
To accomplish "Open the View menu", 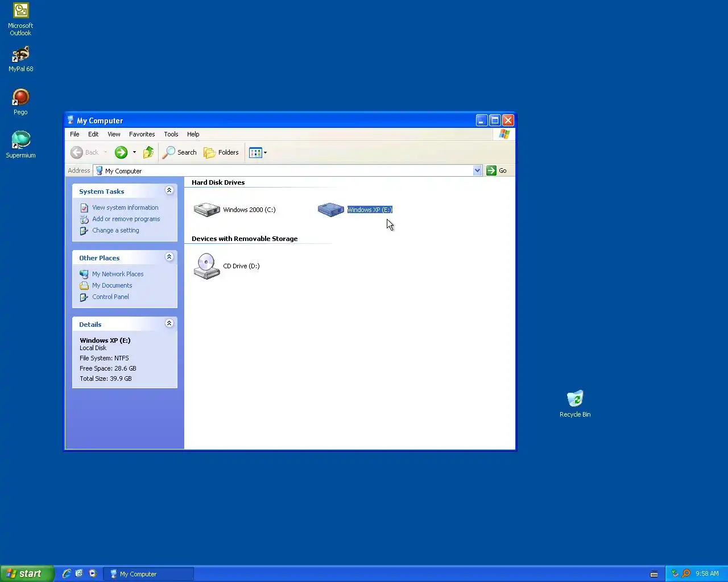I will pyautogui.click(x=114, y=134).
